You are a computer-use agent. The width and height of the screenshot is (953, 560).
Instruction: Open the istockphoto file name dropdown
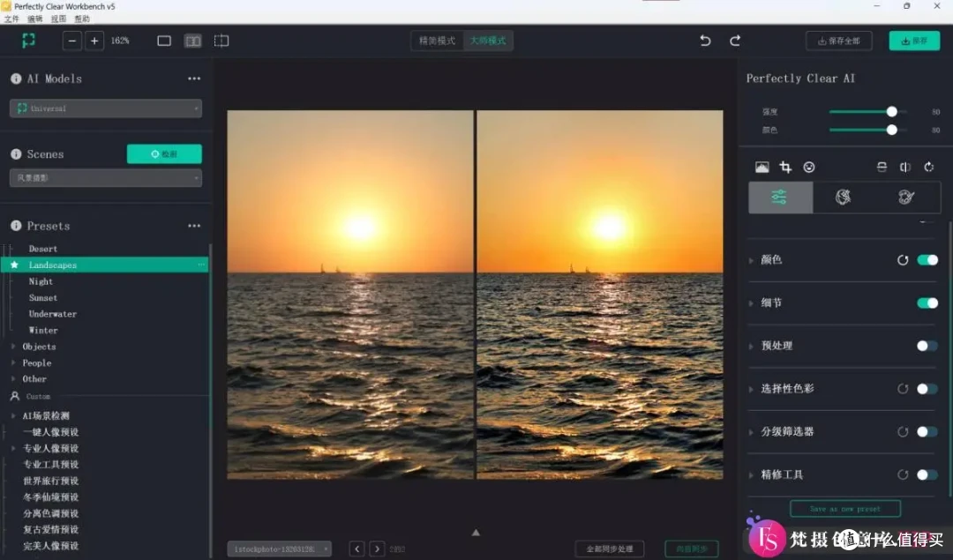280,549
